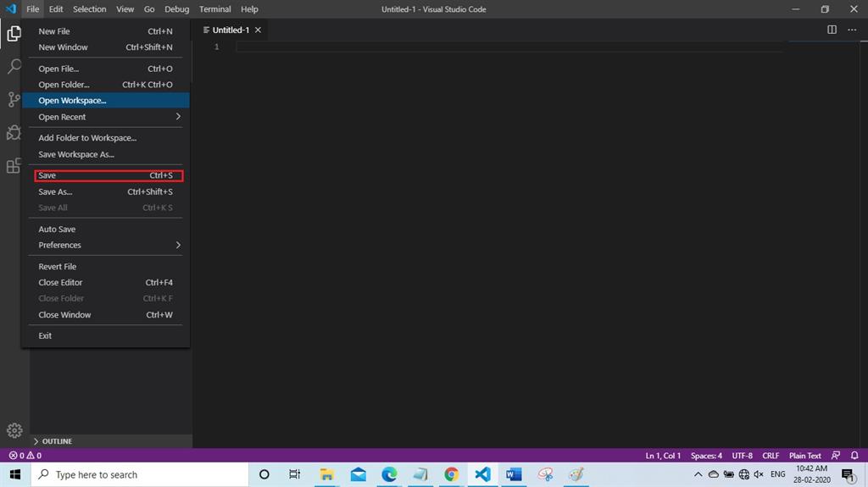Click the VS Code logo in title bar

(x=10, y=8)
